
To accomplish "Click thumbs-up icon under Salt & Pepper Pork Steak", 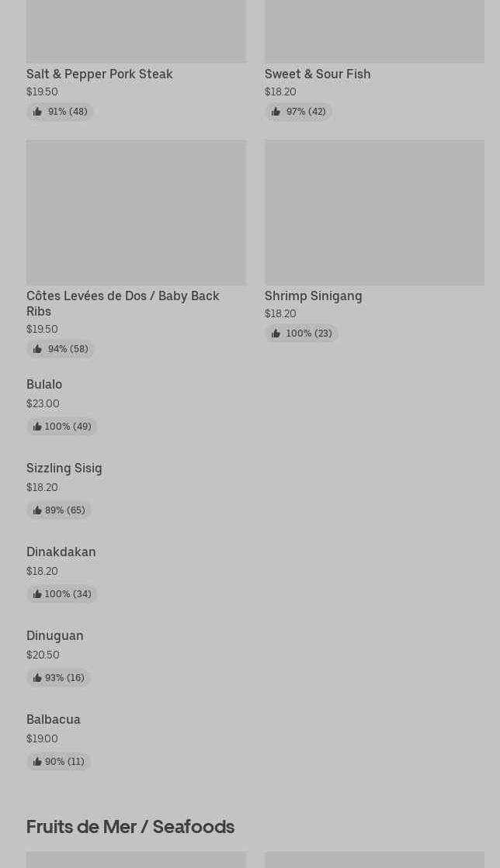I will coord(37,112).
